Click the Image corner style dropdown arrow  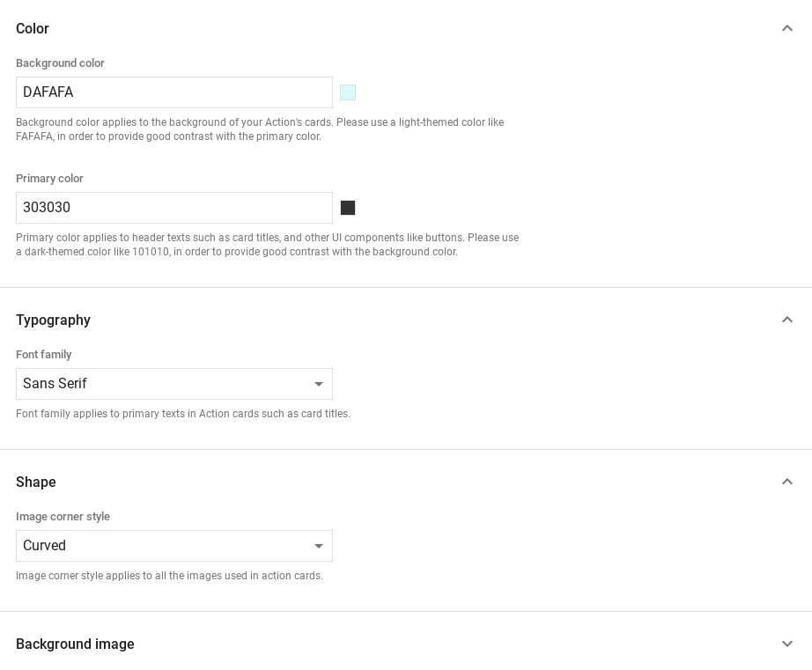(319, 546)
